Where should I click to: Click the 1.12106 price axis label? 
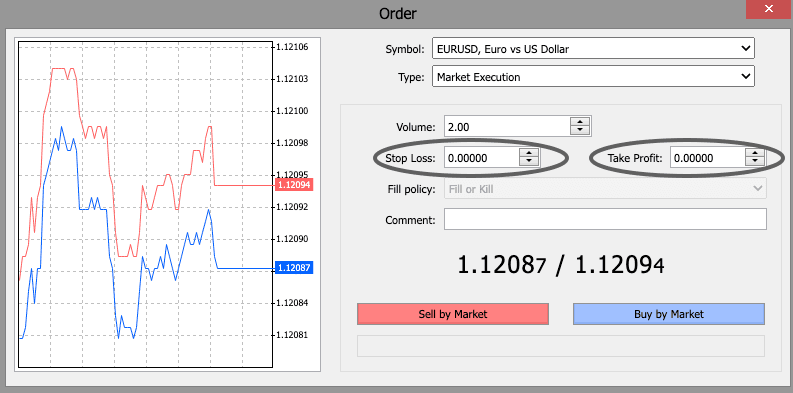293,47
